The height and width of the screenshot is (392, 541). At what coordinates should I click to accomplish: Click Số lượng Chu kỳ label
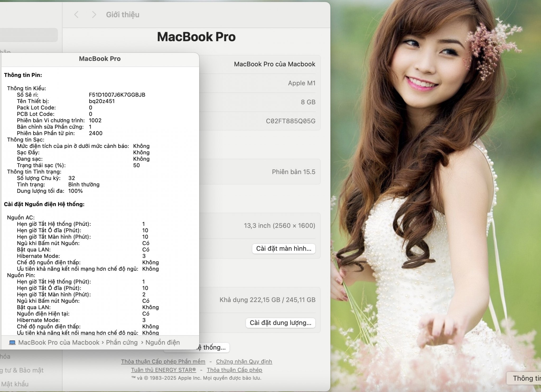[x=39, y=178]
